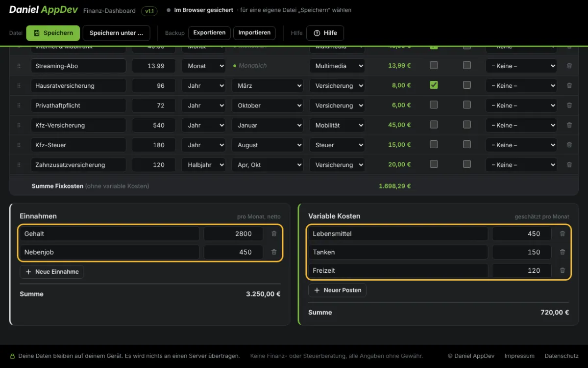Click drag handle beside Privathaftpflicht
588x368 pixels.
pyautogui.click(x=19, y=105)
